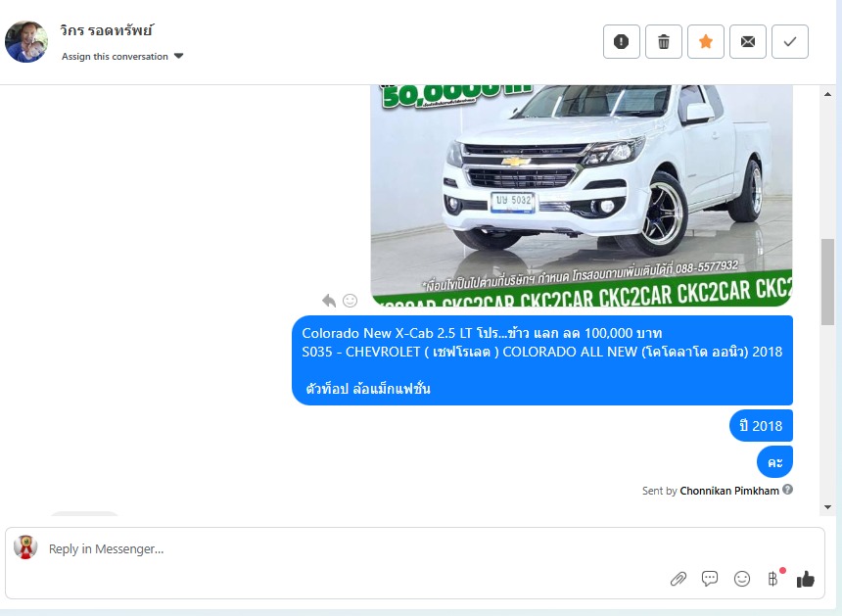Open the Chevrolet Colorado car photo
842x616 pixels.
coord(582,196)
